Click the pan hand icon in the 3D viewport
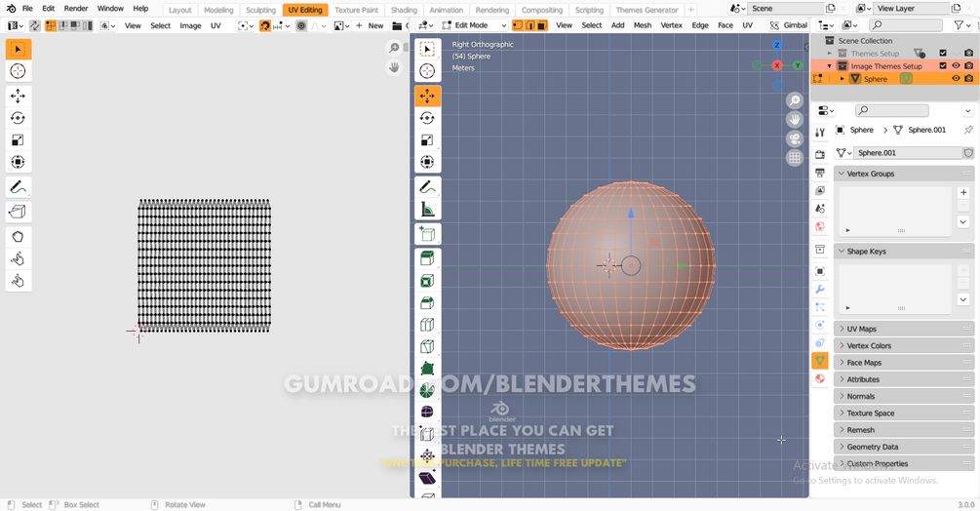Image resolution: width=980 pixels, height=511 pixels. coord(795,119)
